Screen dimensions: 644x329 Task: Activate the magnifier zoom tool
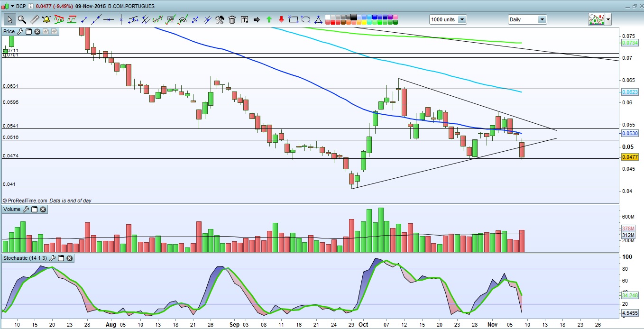coord(22,19)
